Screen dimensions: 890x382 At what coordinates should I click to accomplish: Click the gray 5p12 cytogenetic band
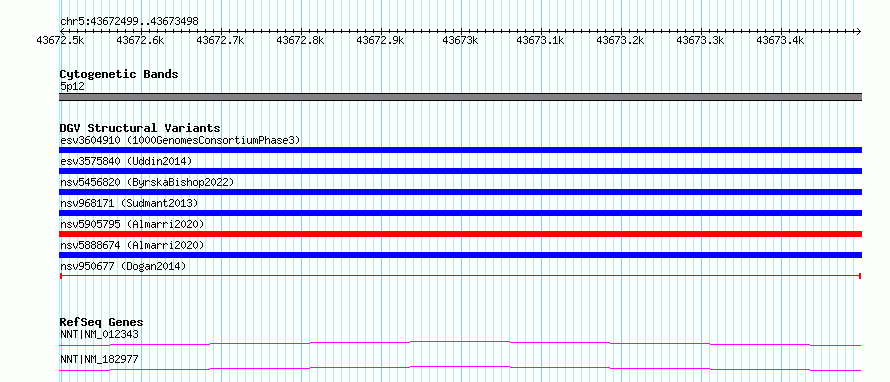460,97
